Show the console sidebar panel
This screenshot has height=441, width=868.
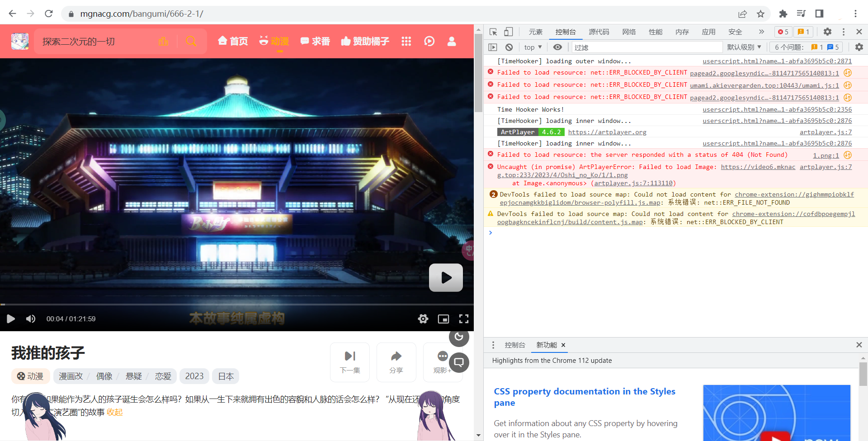[x=493, y=47]
